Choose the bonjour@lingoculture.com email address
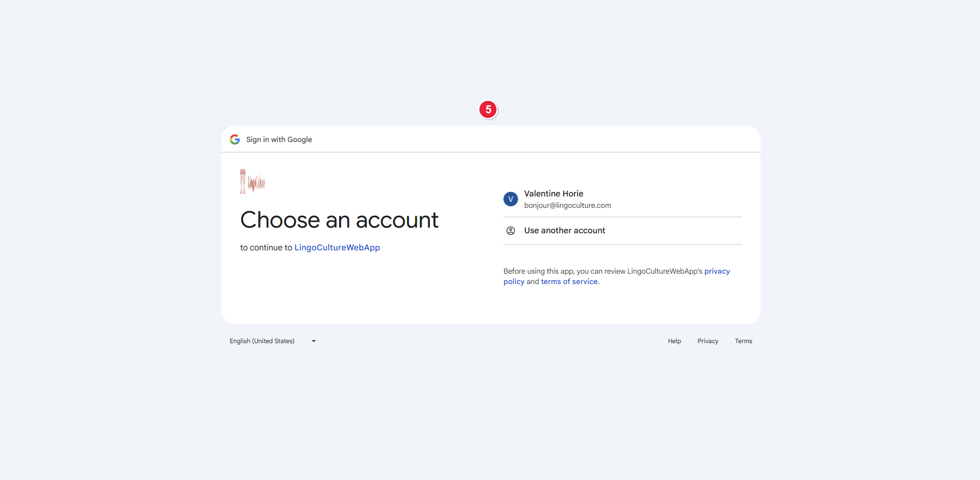The image size is (980, 480). pos(567,205)
